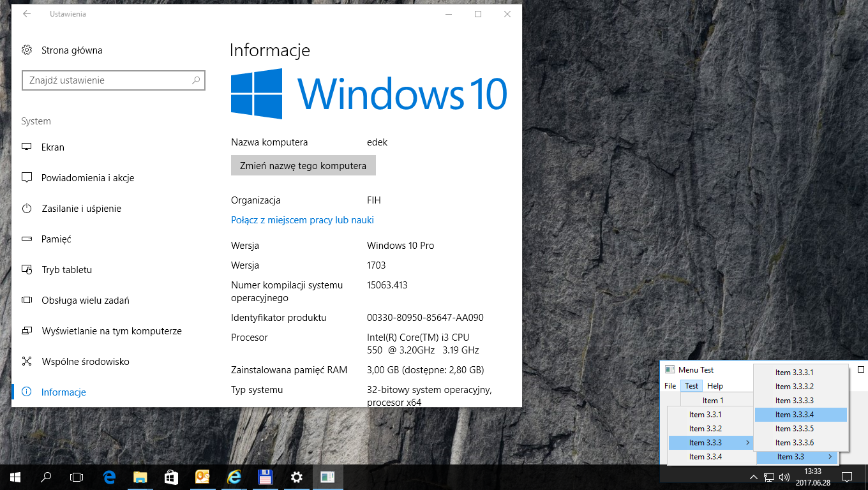868x490 pixels.
Task: Select Wyświetlanie na tym komputerze icon
Action: coord(27,330)
